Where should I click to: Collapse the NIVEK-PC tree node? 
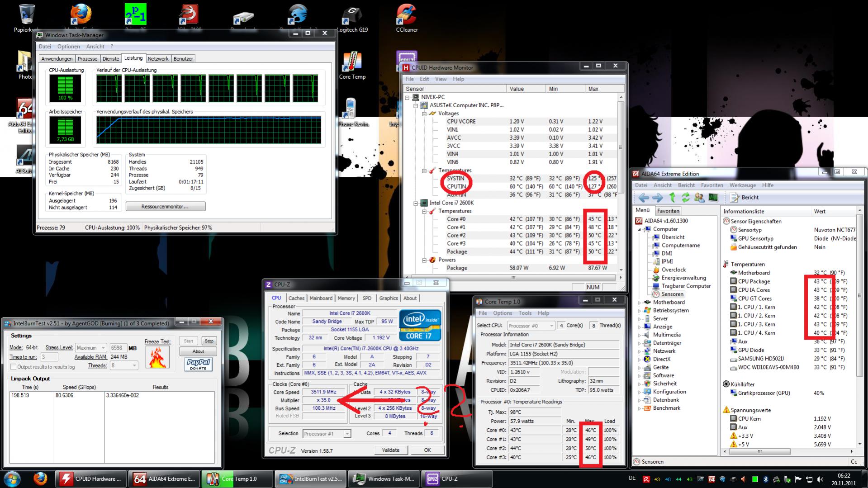click(408, 97)
